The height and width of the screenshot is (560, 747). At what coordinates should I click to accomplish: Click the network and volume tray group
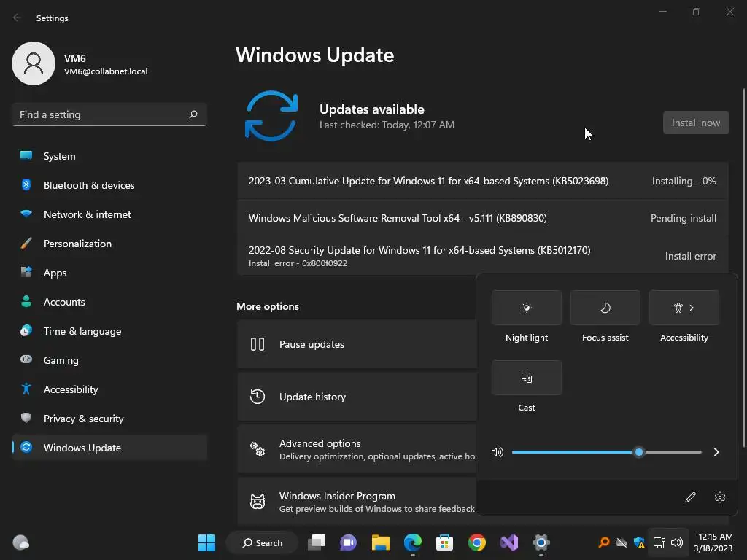[668, 542]
